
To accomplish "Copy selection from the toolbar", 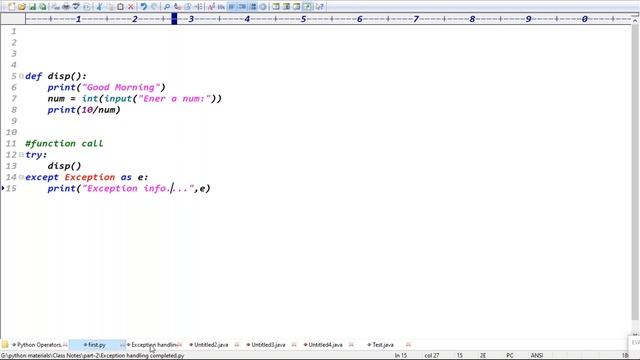I will 109,7.
